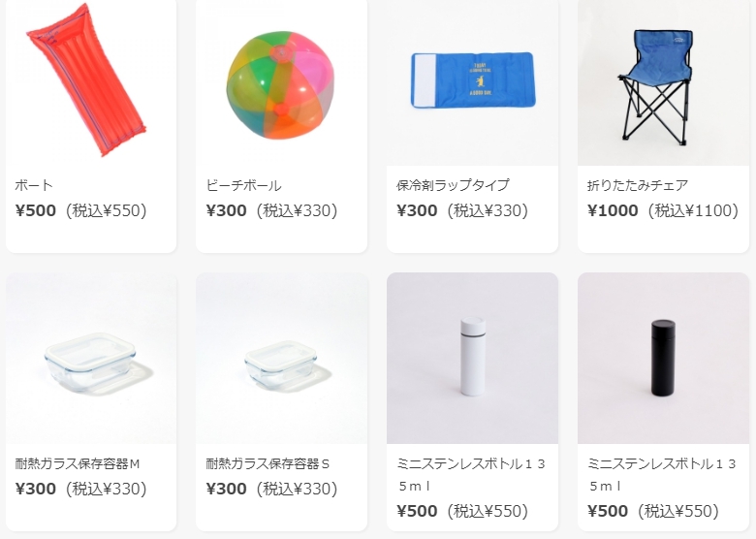View the glass storage container M photo

click(x=91, y=359)
